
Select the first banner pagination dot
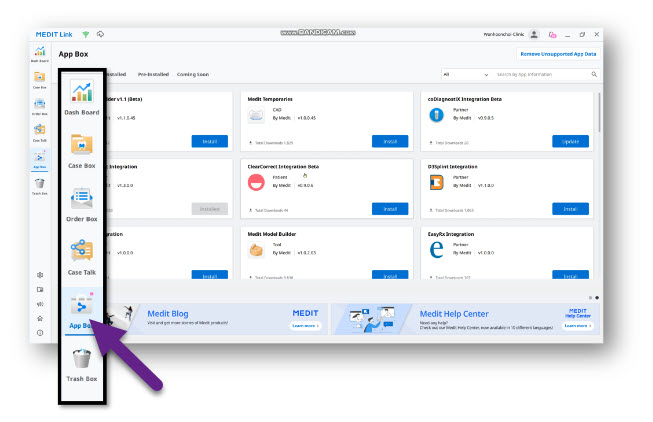(590, 297)
